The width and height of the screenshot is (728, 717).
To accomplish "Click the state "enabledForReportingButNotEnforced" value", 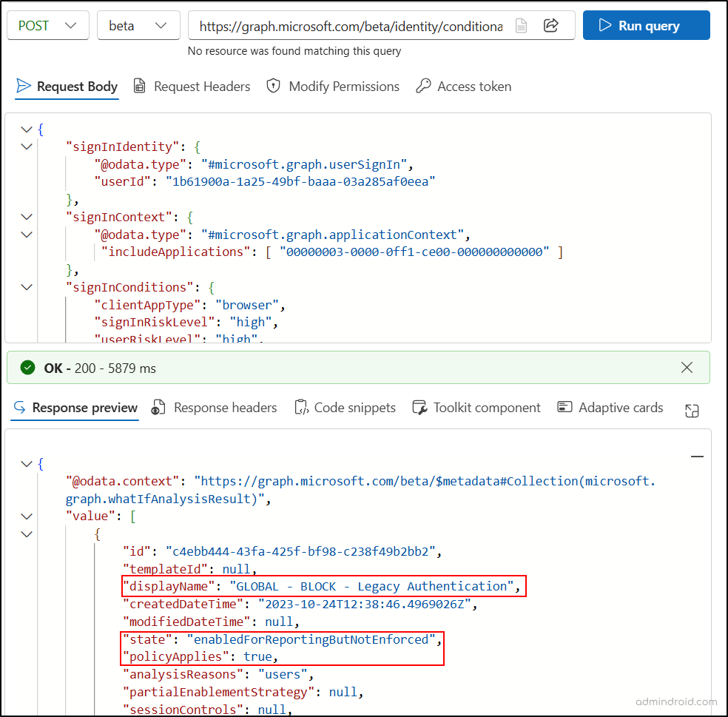I will click(311, 640).
